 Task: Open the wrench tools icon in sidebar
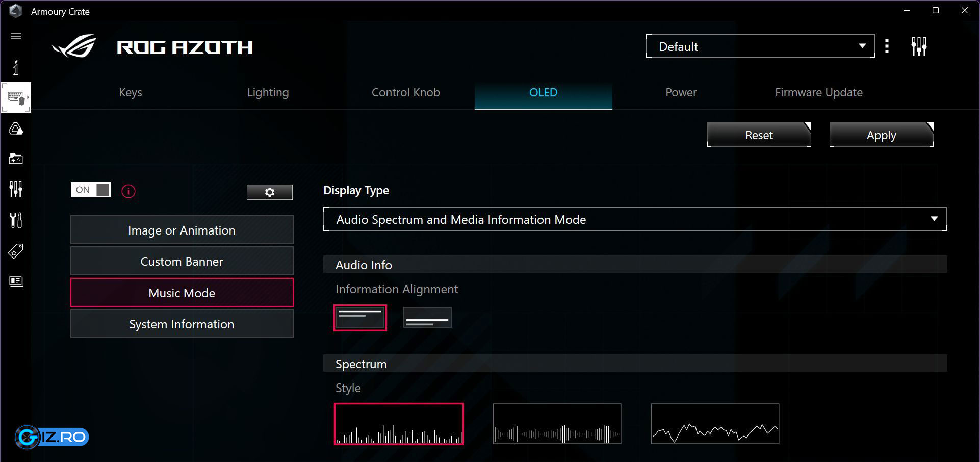[16, 220]
